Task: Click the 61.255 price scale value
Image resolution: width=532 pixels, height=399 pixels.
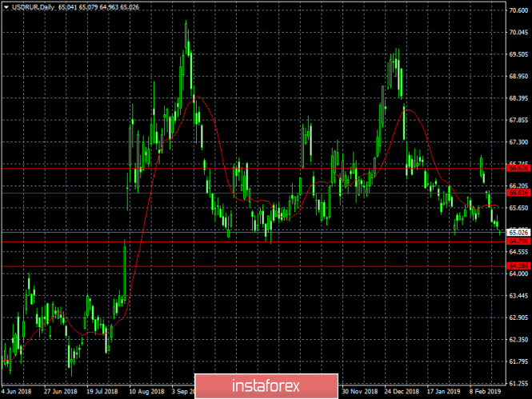Action: click(518, 383)
